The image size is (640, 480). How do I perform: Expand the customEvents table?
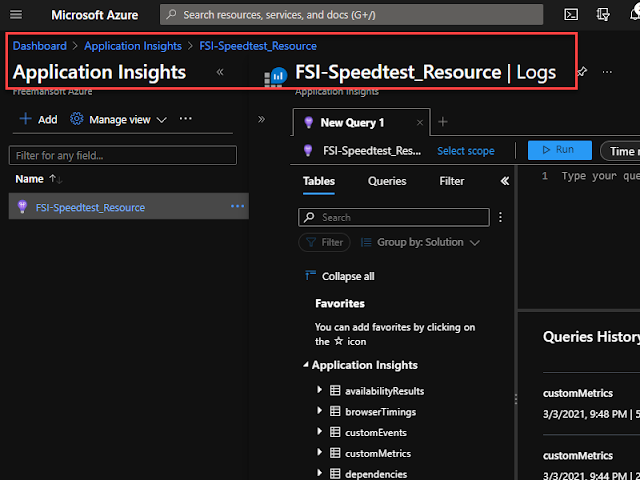coord(319,431)
